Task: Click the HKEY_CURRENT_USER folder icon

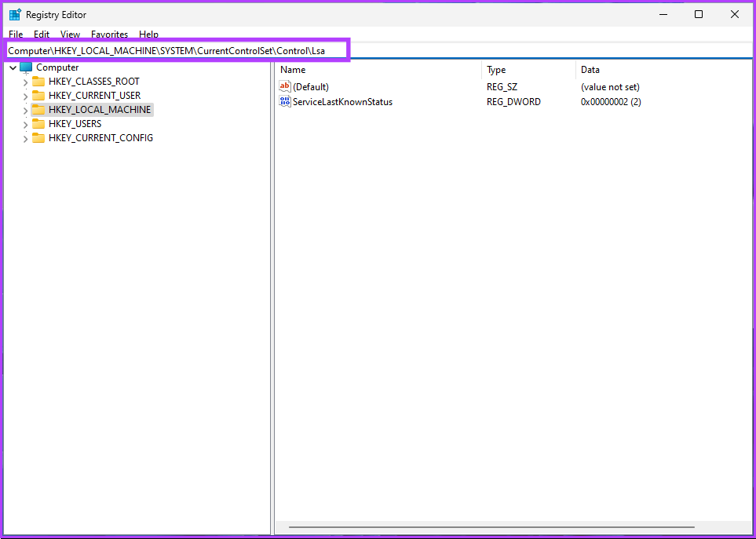Action: coord(38,96)
